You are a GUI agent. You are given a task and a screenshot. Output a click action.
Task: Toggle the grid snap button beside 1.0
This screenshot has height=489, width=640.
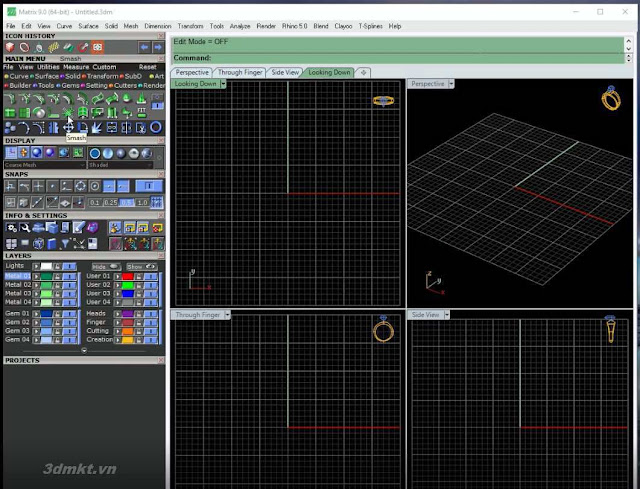[156, 202]
